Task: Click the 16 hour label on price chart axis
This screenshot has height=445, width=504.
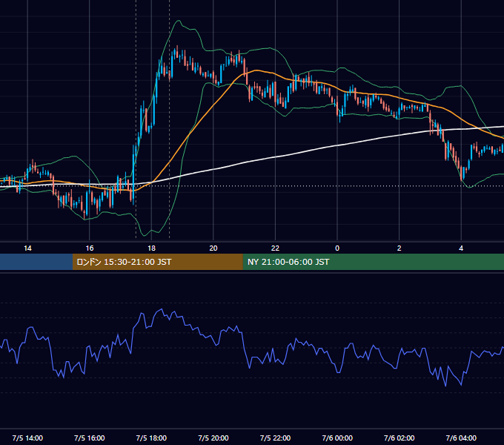Action: [x=90, y=248]
